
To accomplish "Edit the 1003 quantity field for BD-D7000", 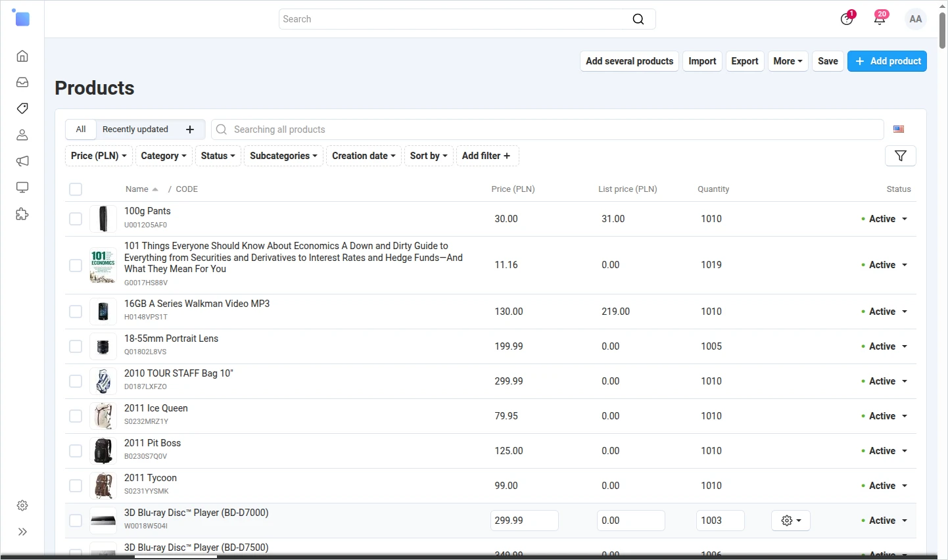I will tap(721, 521).
